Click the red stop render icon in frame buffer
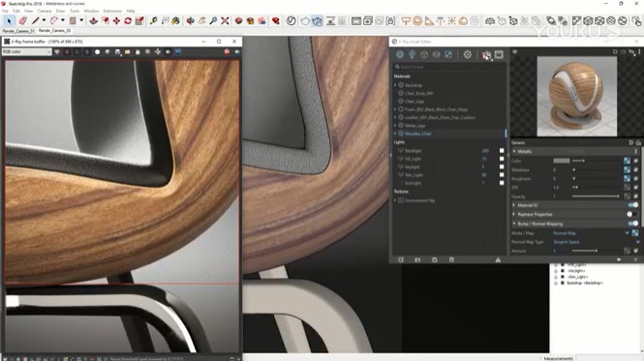 227,52
